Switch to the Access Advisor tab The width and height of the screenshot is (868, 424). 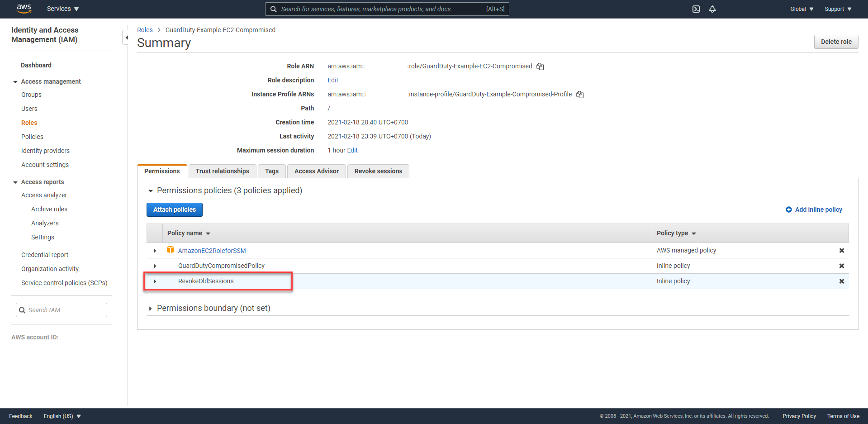click(x=316, y=171)
